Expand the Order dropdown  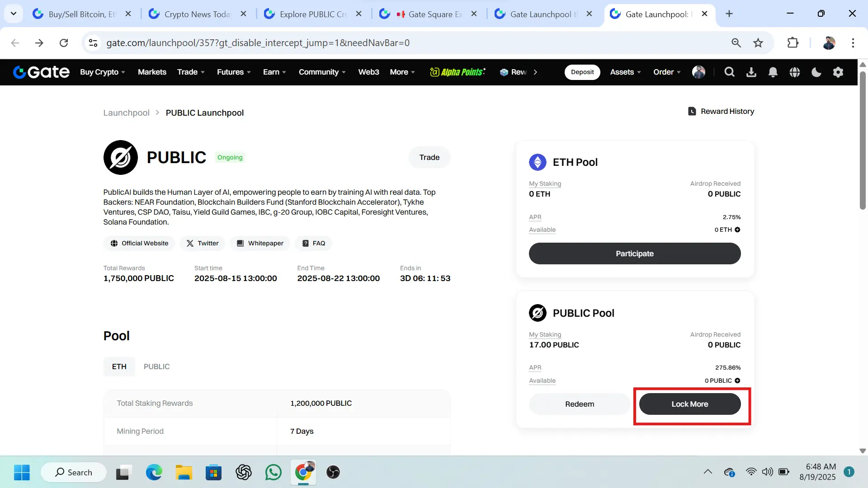point(667,72)
